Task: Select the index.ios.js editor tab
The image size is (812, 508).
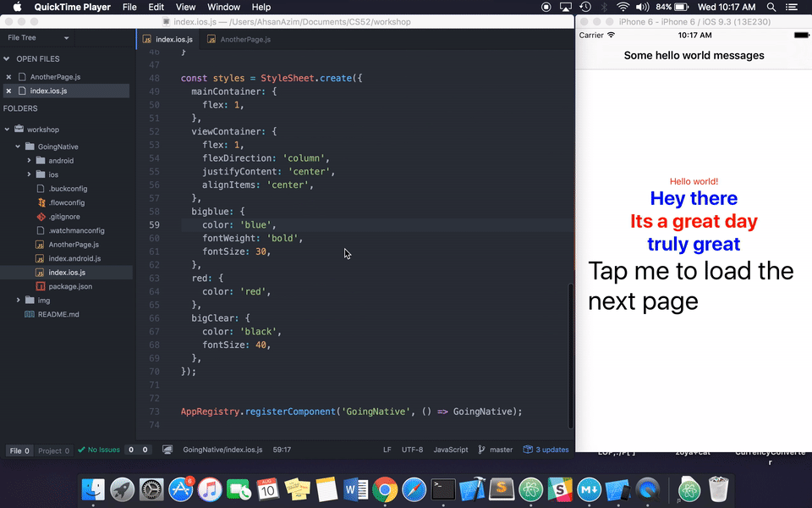Action: click(x=167, y=40)
